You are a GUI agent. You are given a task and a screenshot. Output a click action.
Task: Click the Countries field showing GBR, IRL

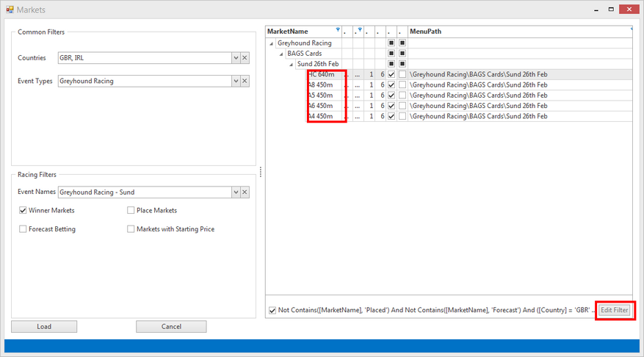(145, 58)
